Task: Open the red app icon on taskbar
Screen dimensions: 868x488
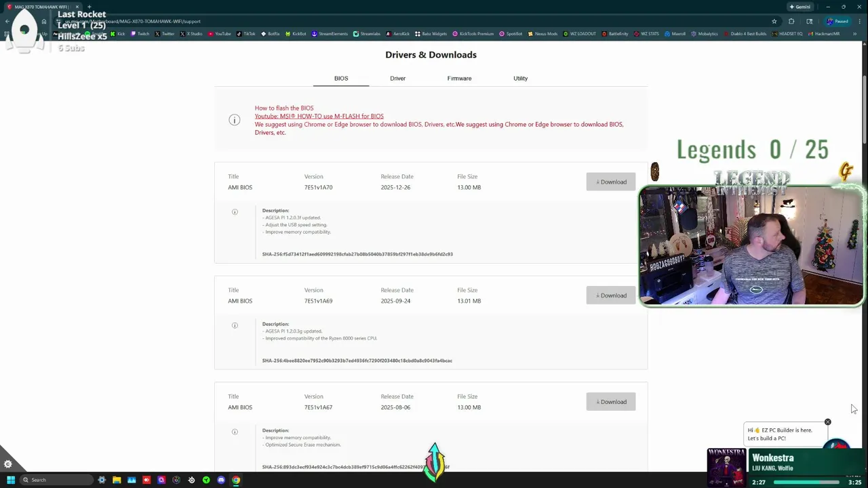Action: click(x=146, y=480)
